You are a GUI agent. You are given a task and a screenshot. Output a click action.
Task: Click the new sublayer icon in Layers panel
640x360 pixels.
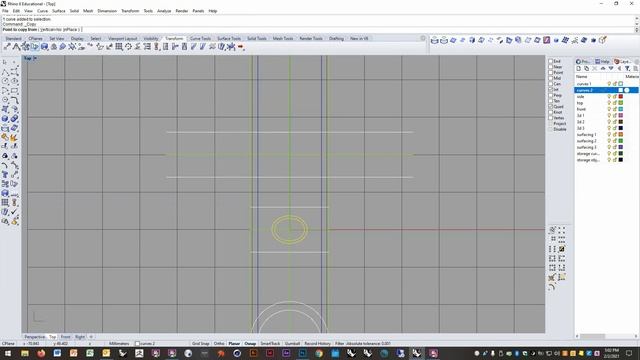(x=587, y=69)
